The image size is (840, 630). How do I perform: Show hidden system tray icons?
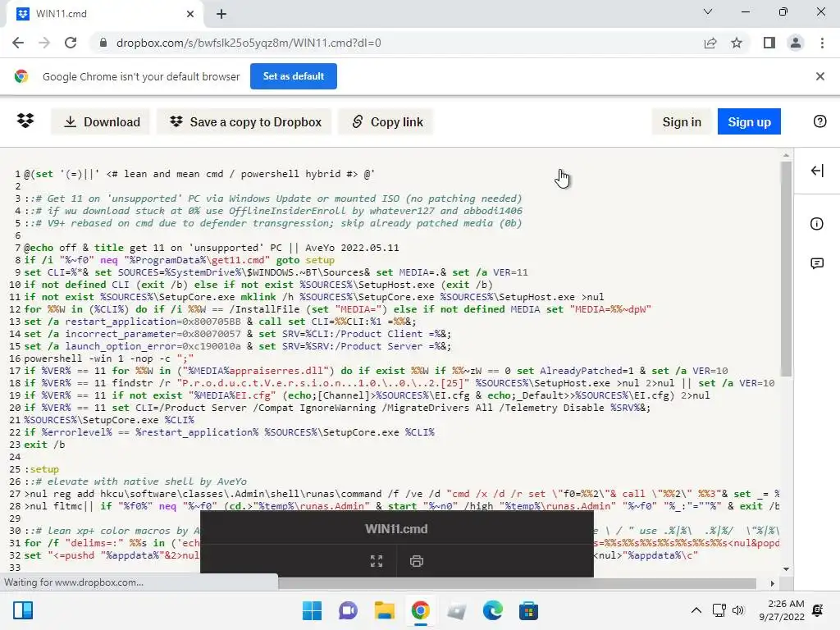(x=696, y=610)
